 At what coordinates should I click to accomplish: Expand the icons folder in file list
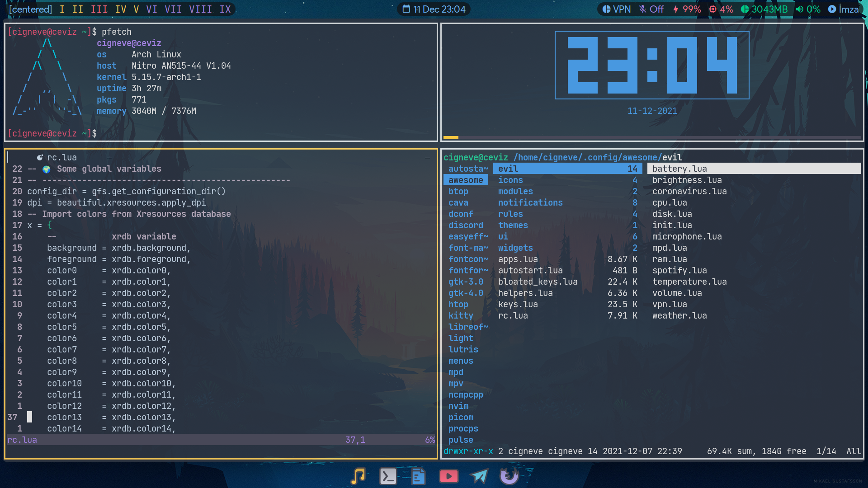point(510,180)
